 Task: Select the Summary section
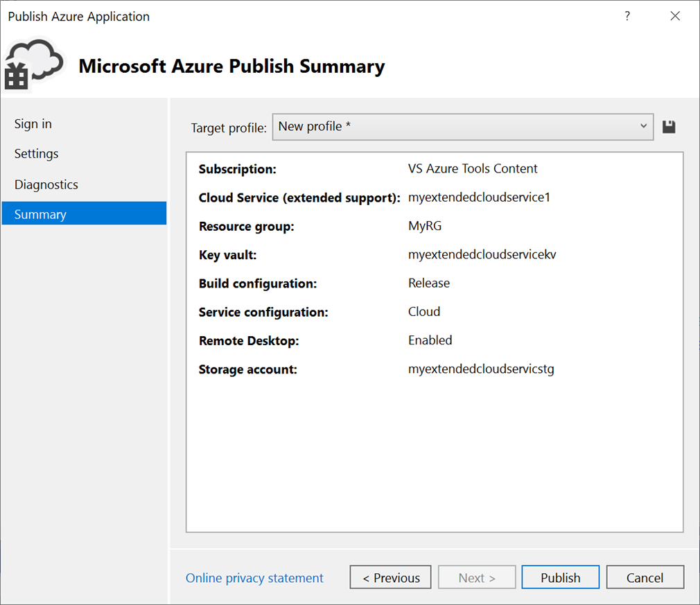(40, 213)
